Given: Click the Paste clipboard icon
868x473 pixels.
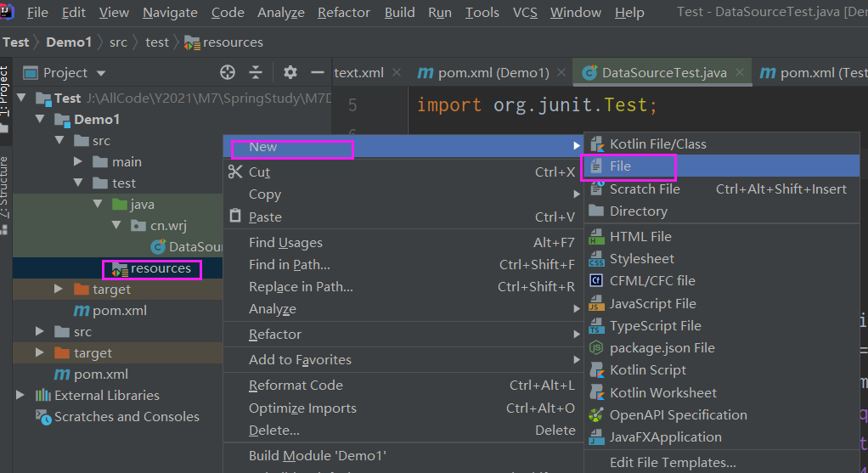Looking at the screenshot, I should [235, 216].
